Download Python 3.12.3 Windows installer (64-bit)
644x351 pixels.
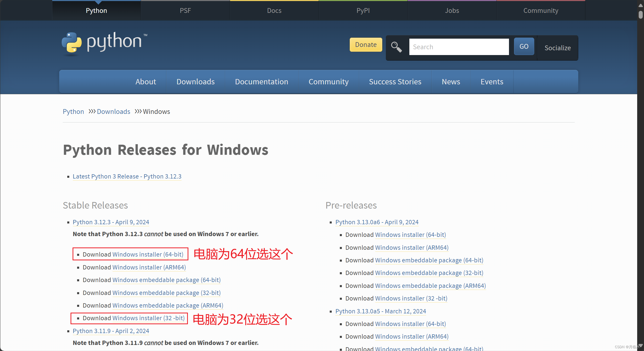148,254
